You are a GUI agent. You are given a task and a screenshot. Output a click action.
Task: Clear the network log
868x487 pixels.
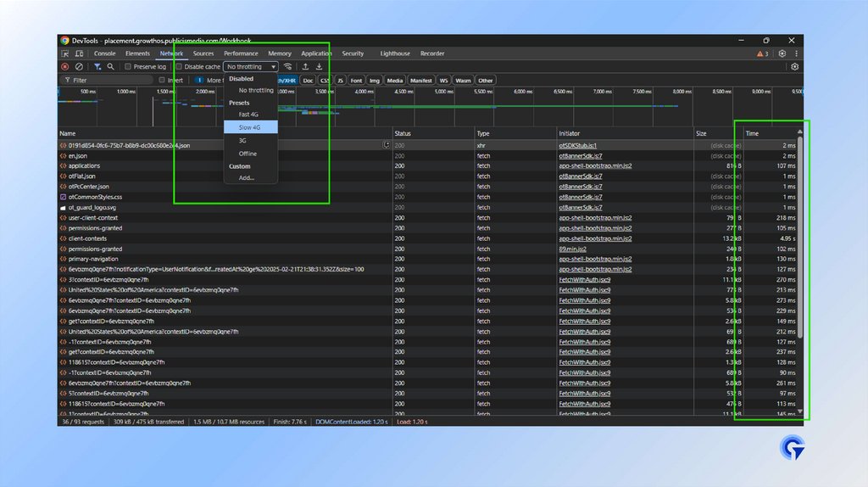(x=79, y=66)
